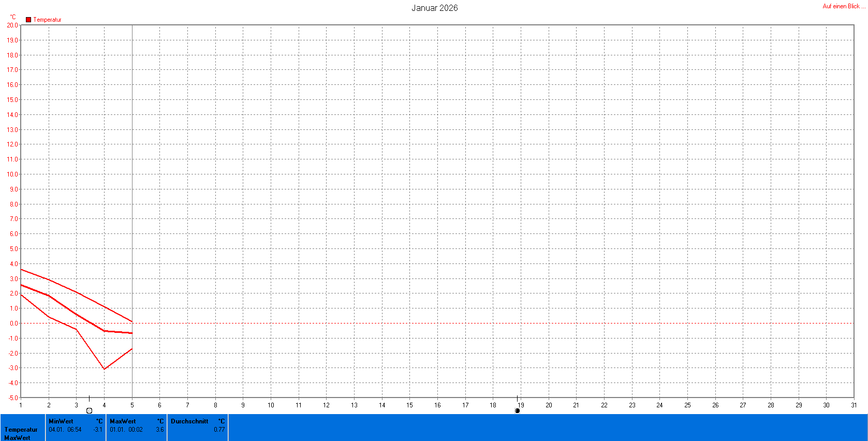The width and height of the screenshot is (868, 441).
Task: Click the 'Temperatur MaxWert' row label
Action: pyautogui.click(x=21, y=433)
